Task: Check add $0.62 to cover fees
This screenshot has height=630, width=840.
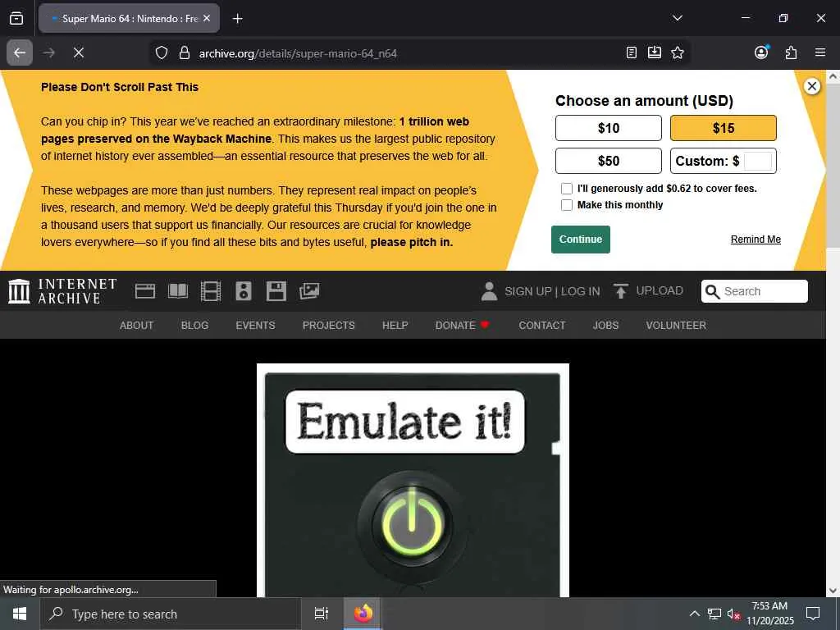Action: [566, 189]
